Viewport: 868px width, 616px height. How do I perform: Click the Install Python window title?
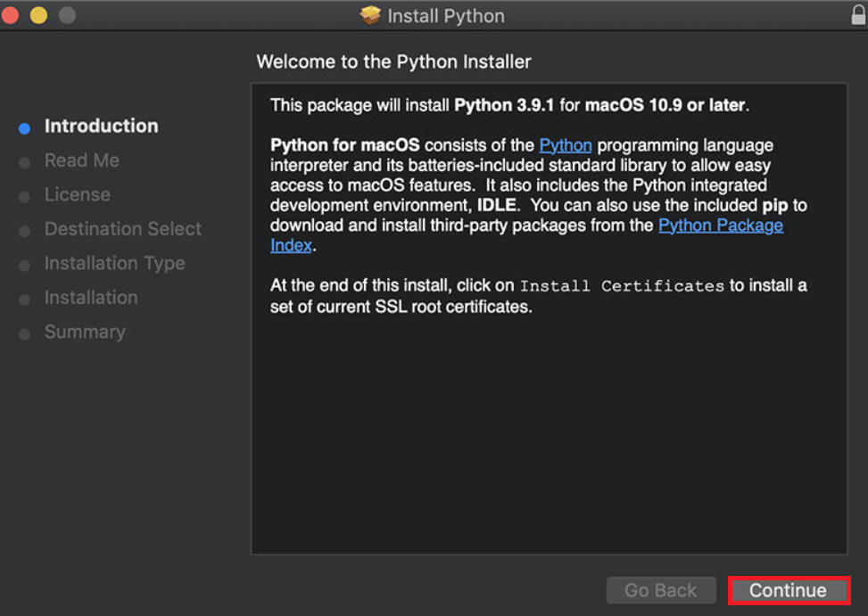point(445,16)
